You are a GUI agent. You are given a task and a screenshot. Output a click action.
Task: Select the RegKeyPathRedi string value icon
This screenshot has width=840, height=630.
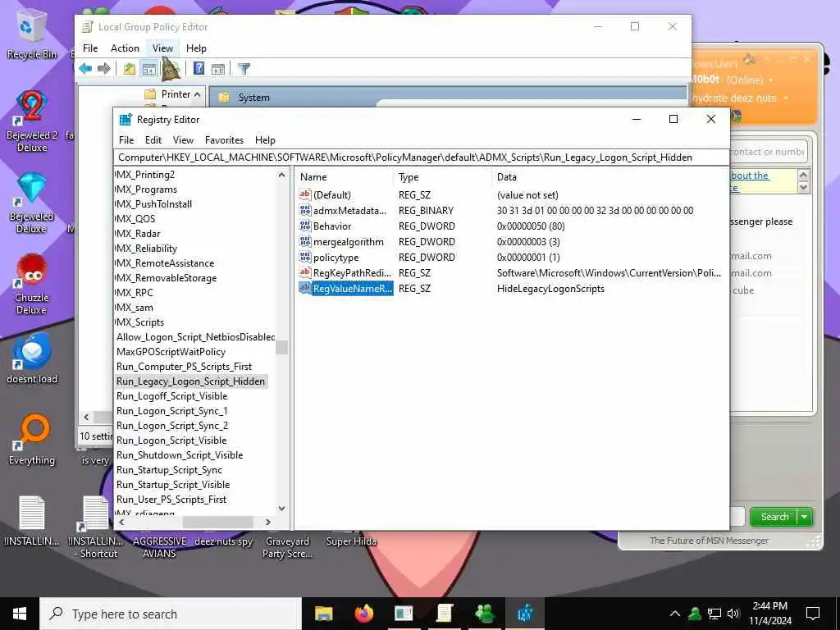[305, 272]
